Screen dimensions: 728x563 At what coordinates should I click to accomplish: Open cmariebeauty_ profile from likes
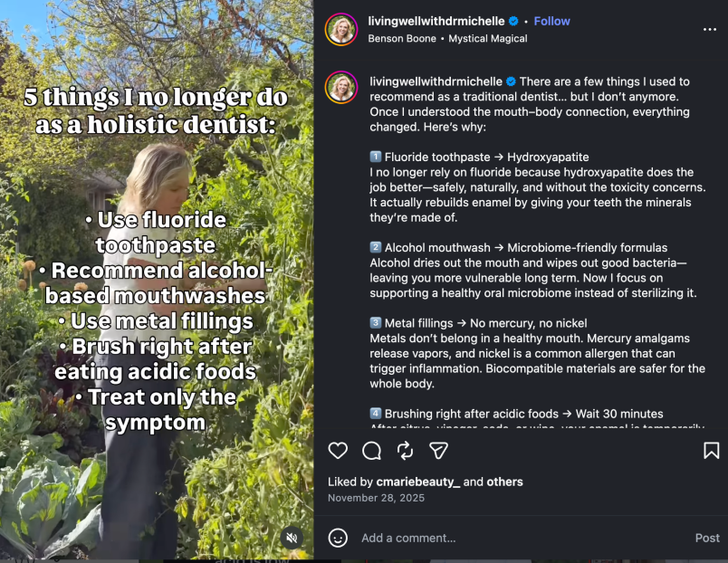pyautogui.click(x=418, y=482)
